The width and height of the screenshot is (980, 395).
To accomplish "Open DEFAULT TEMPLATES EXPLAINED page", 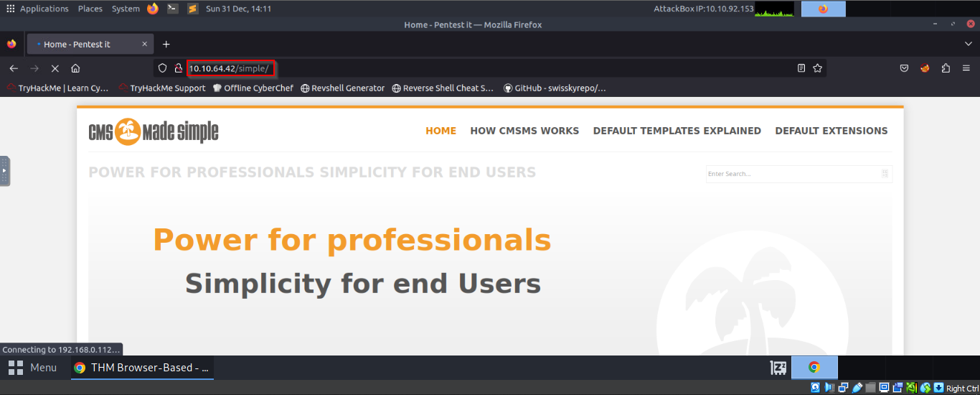I will tap(677, 131).
